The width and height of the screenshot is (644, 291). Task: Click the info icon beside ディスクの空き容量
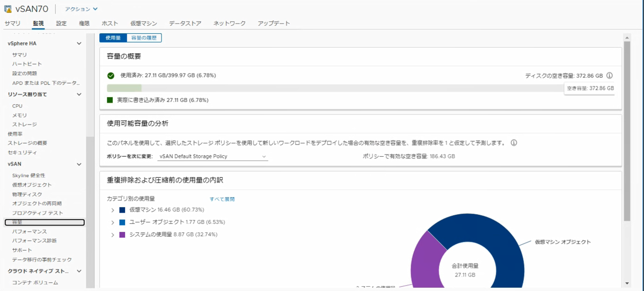click(x=610, y=76)
